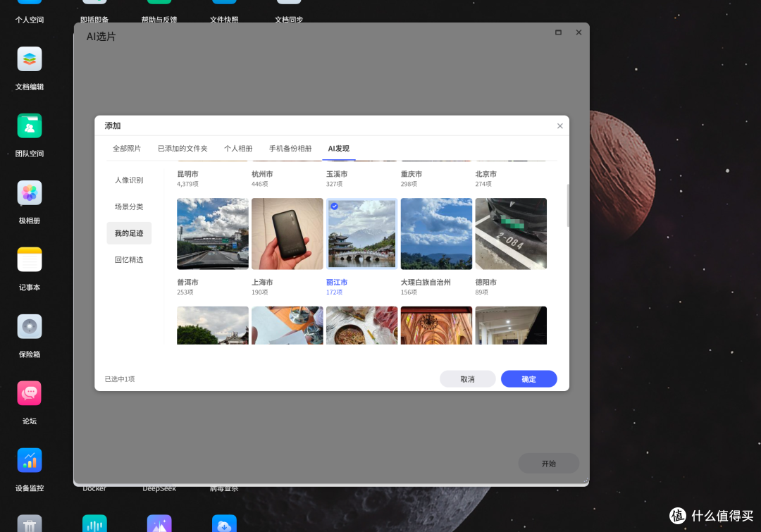Click the 北京市 album label

(x=485, y=174)
